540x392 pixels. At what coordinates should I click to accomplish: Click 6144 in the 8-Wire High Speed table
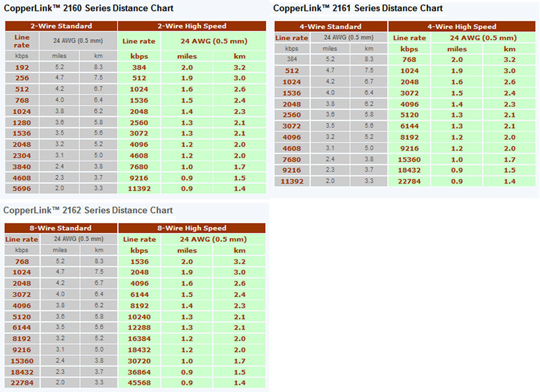coord(139,295)
